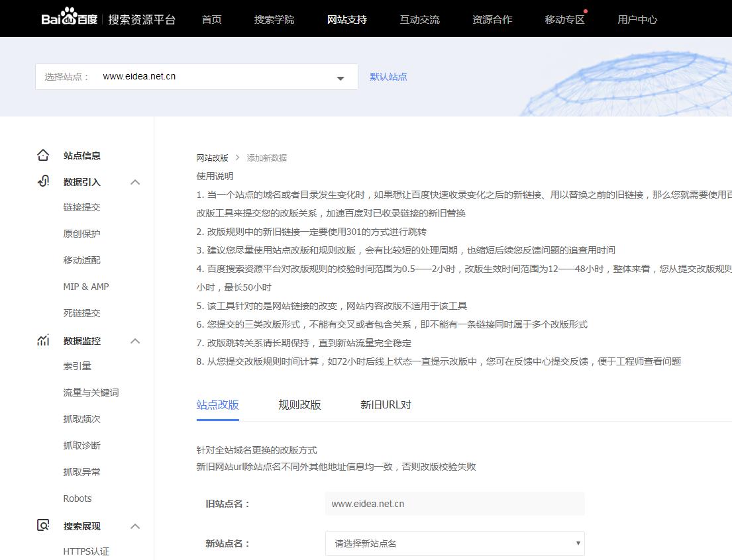
Task: Click the 默认站点 link
Action: point(388,77)
